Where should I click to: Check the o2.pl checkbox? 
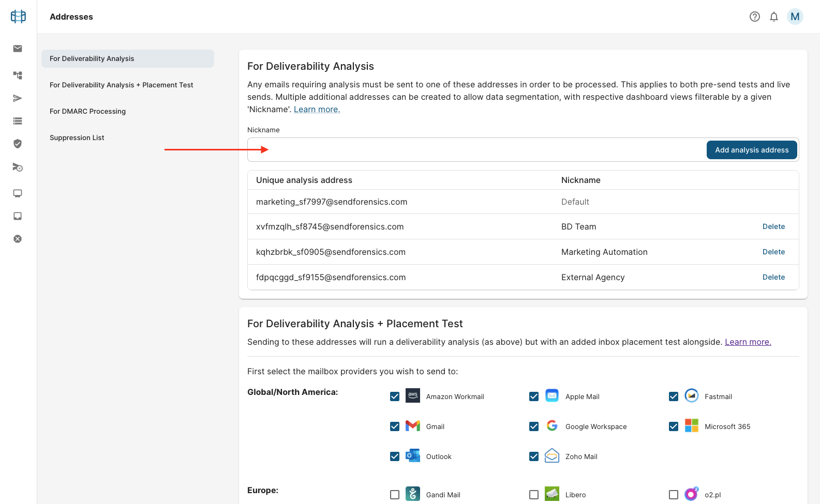(x=674, y=495)
